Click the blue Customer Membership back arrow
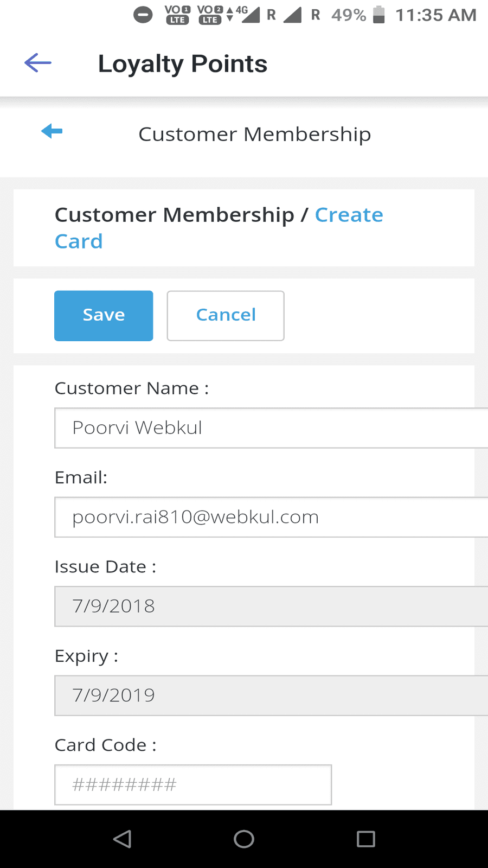The image size is (488, 868). [x=52, y=131]
